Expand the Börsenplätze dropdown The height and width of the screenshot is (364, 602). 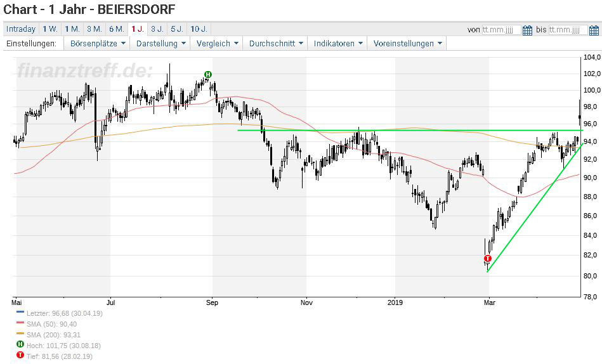(98, 43)
